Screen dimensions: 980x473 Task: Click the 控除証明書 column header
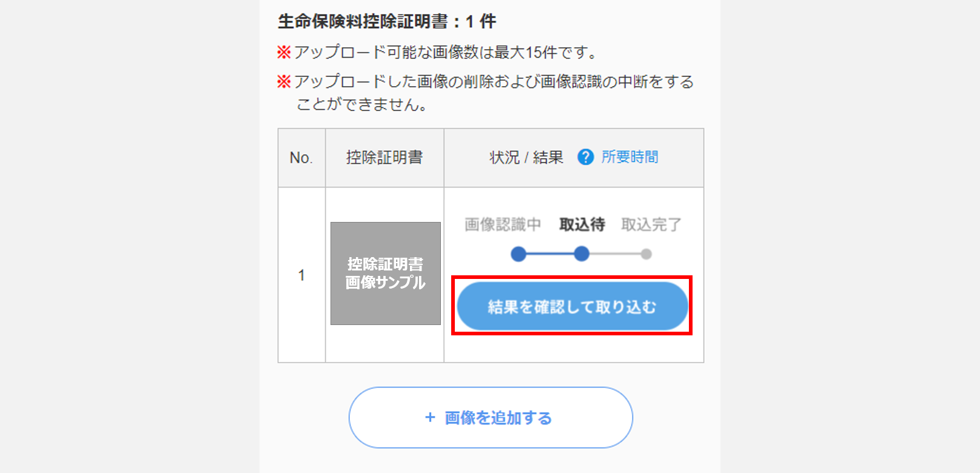coord(384,157)
